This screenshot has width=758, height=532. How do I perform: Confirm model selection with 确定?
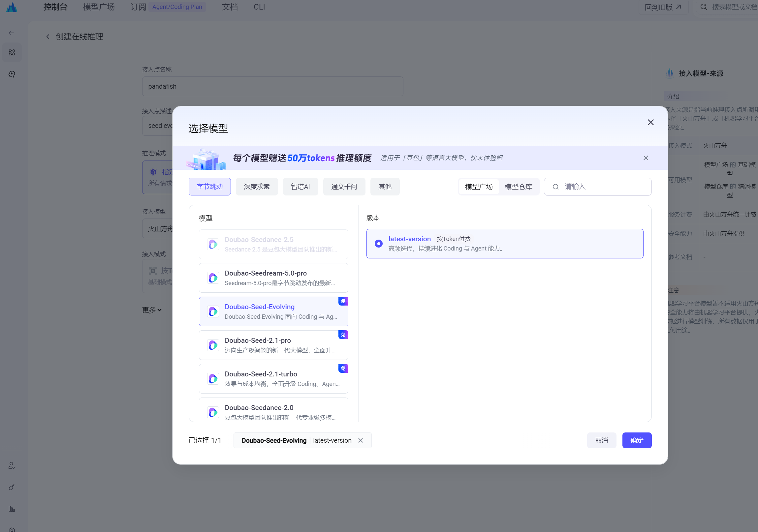pos(637,440)
